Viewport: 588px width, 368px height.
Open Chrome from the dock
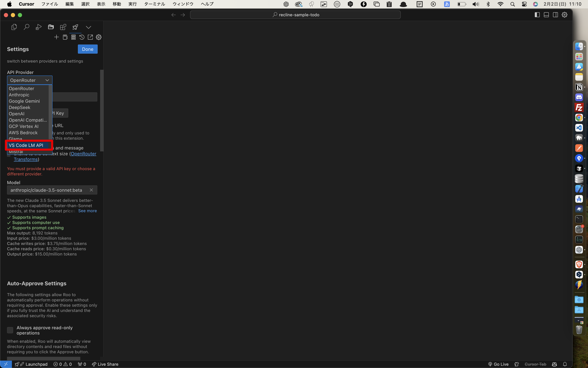point(579,118)
